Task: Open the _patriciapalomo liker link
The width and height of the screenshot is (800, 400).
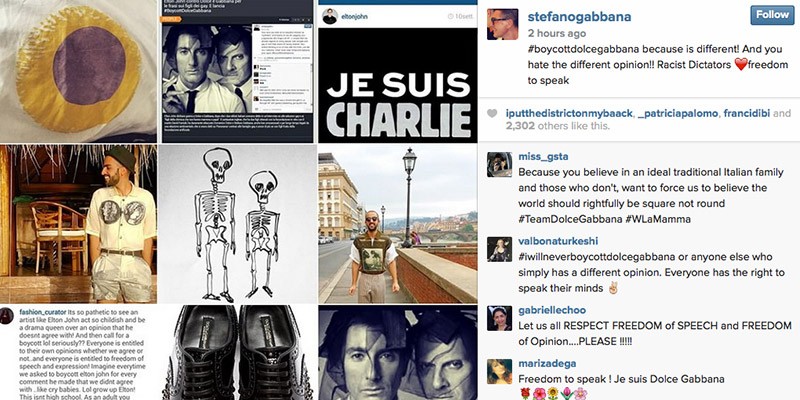Action: [678, 114]
